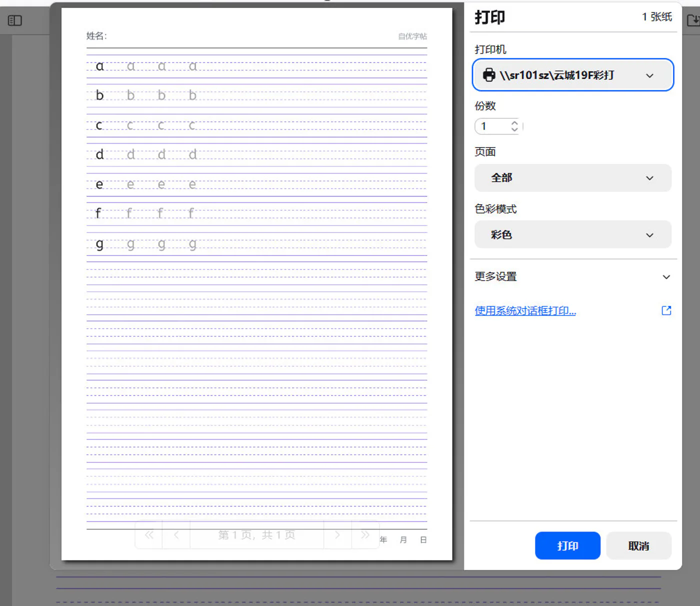
Task: Click the external link icon beside system dialog link
Action: pos(666,310)
